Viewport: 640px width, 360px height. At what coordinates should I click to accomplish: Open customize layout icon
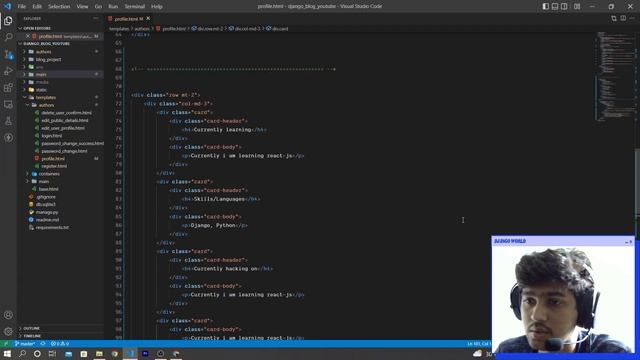coord(577,6)
